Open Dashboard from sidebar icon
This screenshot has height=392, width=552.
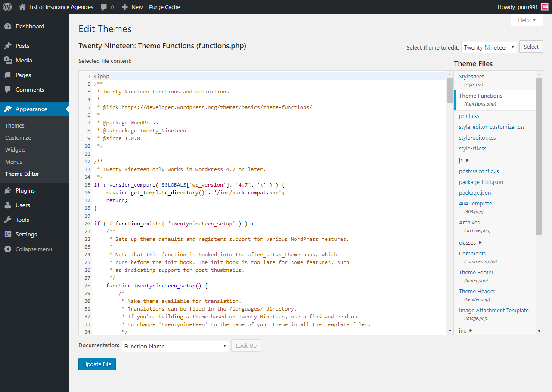(8, 26)
